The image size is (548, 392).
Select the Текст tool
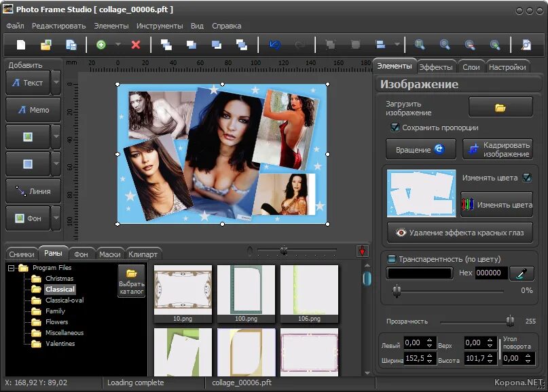tap(29, 82)
